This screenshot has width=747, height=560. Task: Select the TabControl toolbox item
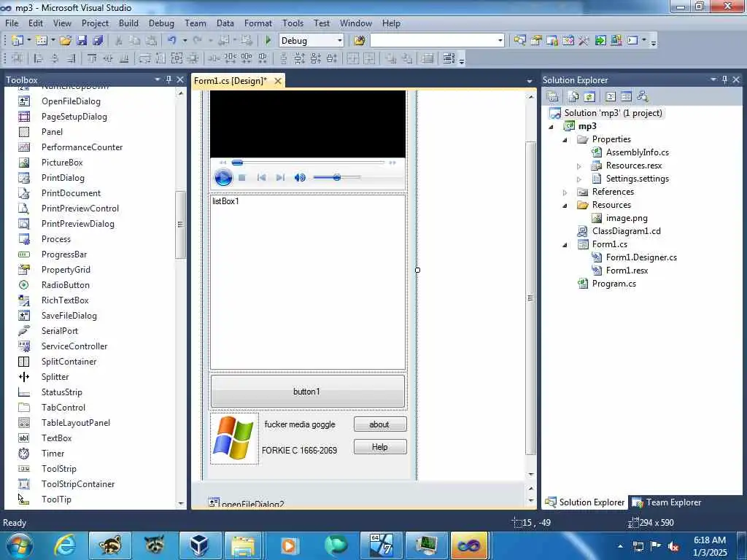[63, 408]
